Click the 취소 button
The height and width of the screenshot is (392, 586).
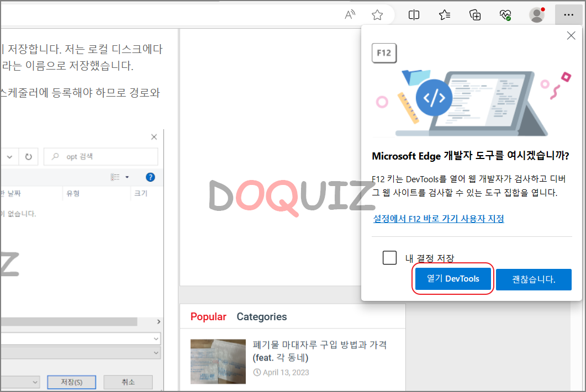coord(128,382)
